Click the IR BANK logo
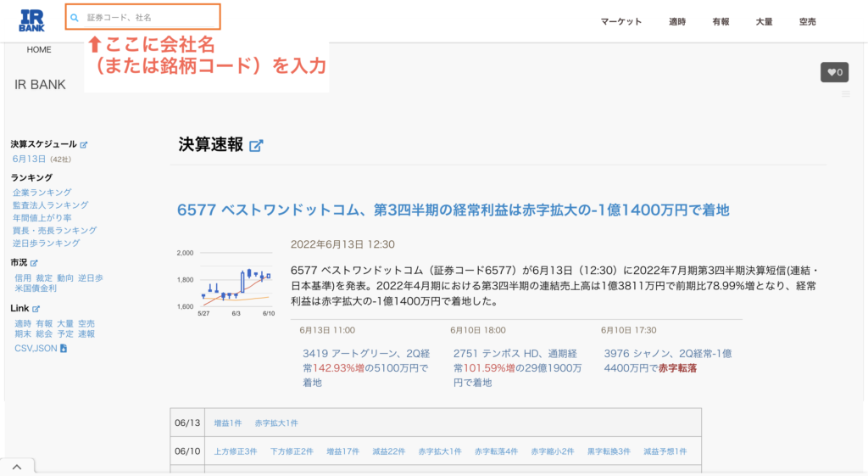This screenshot has height=476, width=868. 31,20
